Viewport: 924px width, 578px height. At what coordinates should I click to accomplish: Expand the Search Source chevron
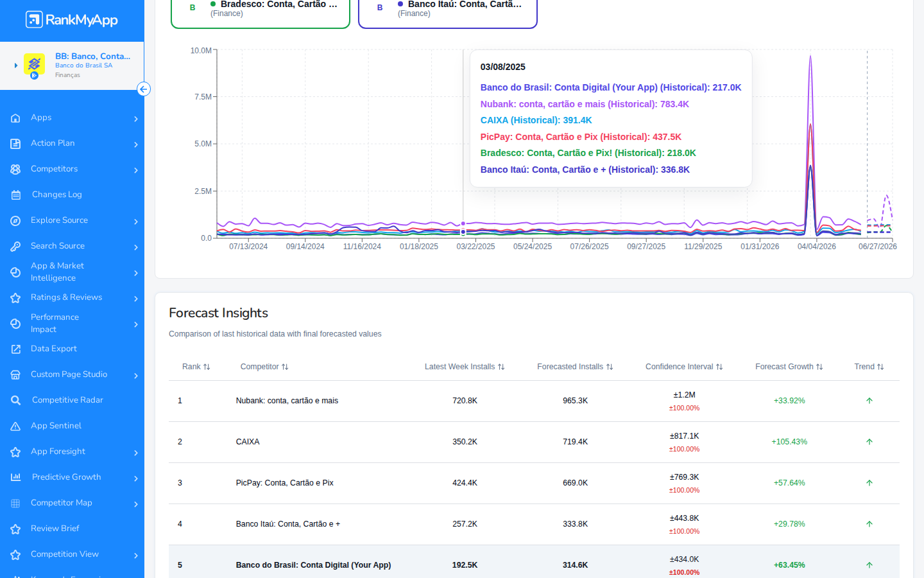click(x=136, y=247)
